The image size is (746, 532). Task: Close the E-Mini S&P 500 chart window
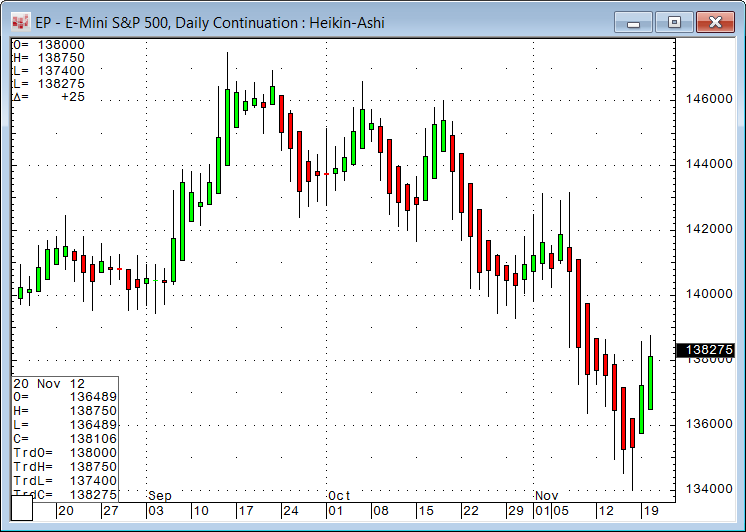click(717, 21)
